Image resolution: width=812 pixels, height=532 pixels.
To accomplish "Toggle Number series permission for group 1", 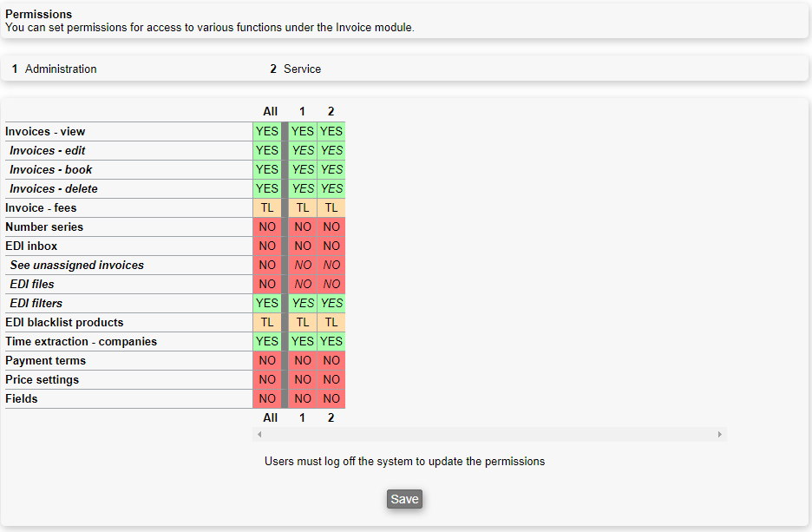I will [303, 227].
